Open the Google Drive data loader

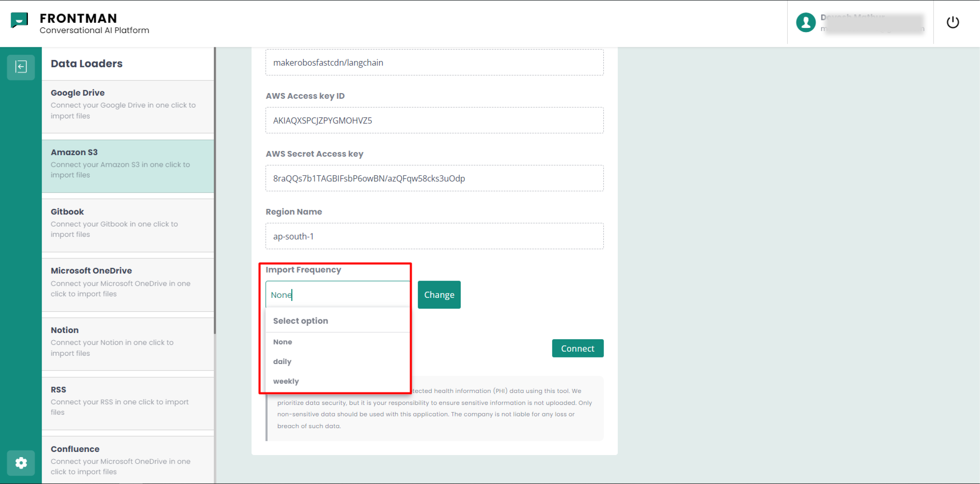click(x=128, y=107)
